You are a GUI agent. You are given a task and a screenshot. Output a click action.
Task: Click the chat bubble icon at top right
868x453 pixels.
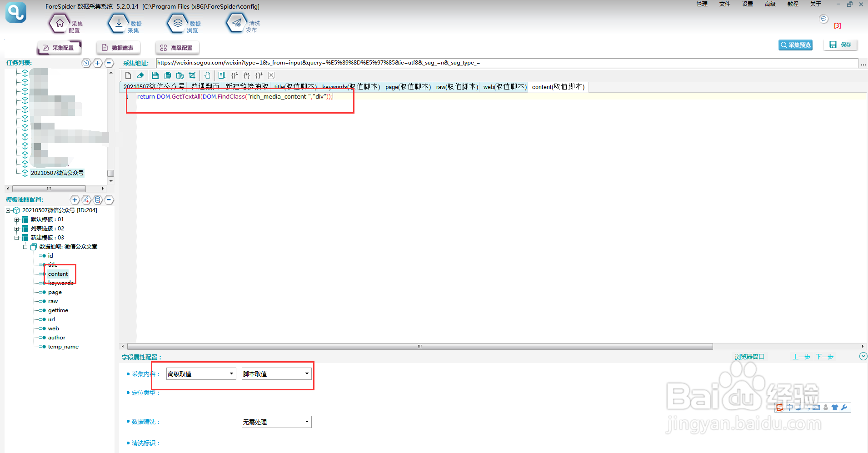(823, 19)
